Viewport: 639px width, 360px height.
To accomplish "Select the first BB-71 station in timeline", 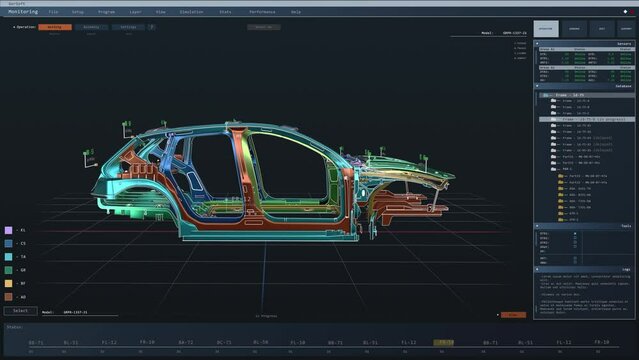I will [36, 342].
